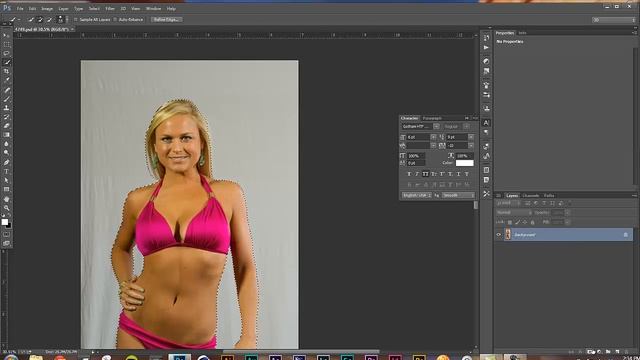Open the Image menu
This screenshot has width=640, height=360.
click(x=47, y=9)
